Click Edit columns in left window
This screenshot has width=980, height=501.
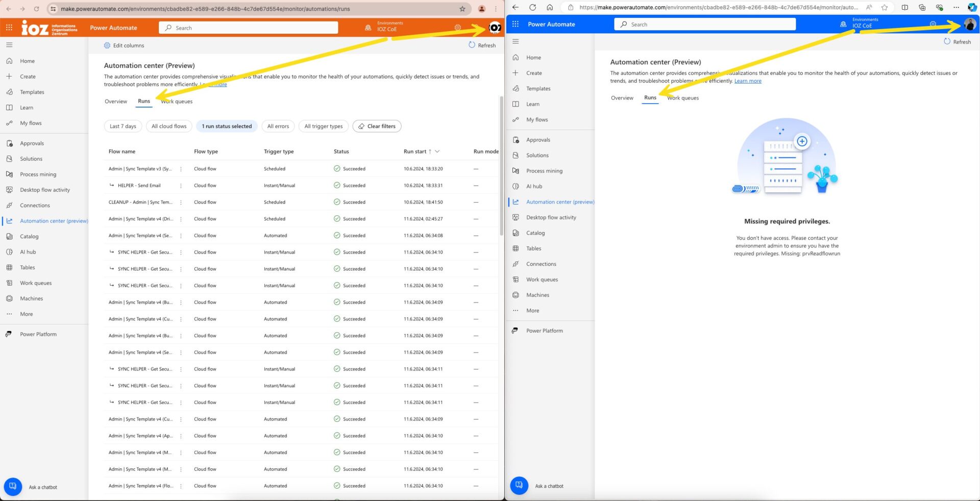124,45
